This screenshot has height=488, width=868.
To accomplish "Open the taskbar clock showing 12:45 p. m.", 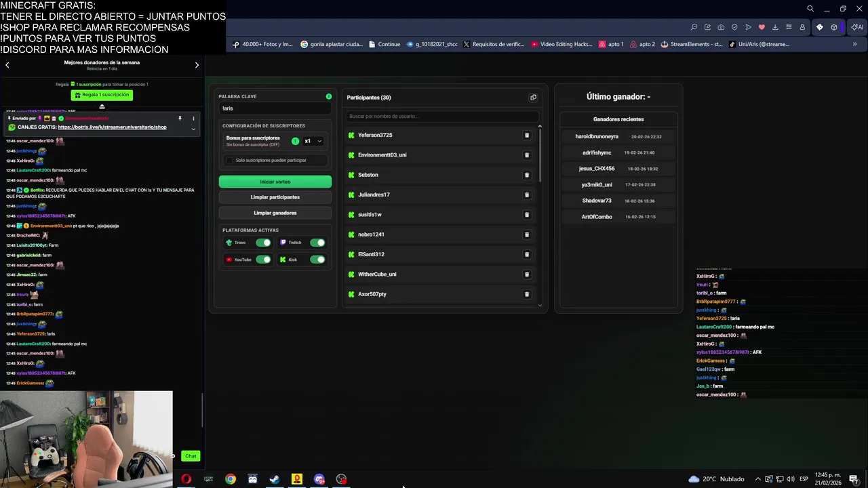I will [827, 479].
